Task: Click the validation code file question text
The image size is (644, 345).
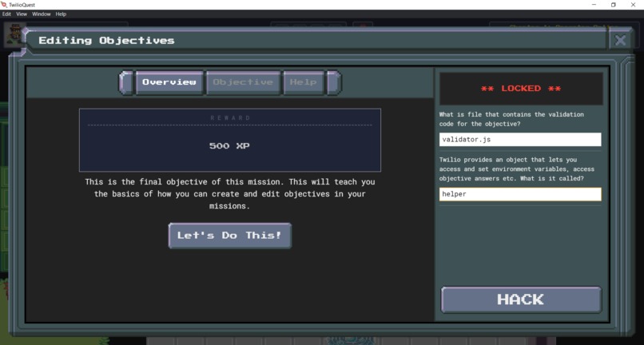Action: 511,119
